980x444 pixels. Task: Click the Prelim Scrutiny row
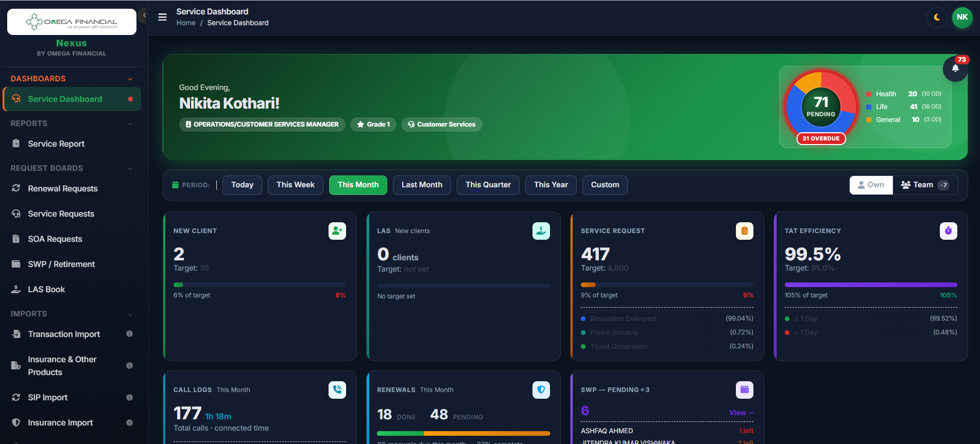pos(667,332)
